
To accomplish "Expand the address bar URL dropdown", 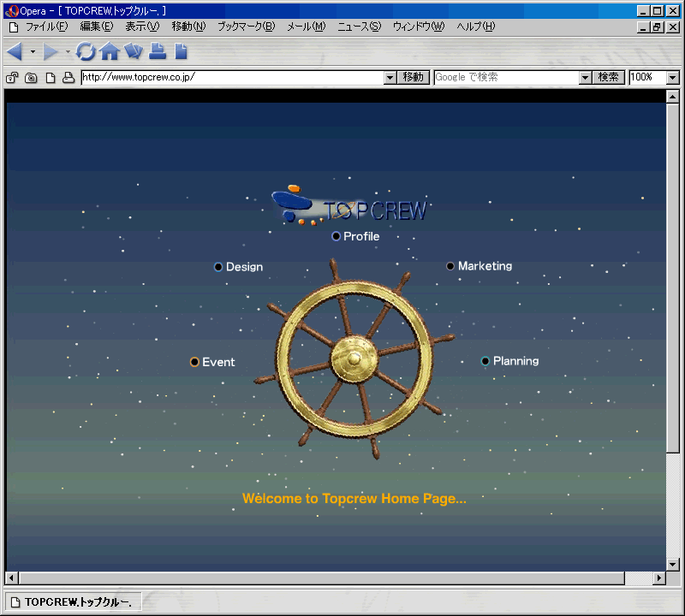I will pos(390,78).
